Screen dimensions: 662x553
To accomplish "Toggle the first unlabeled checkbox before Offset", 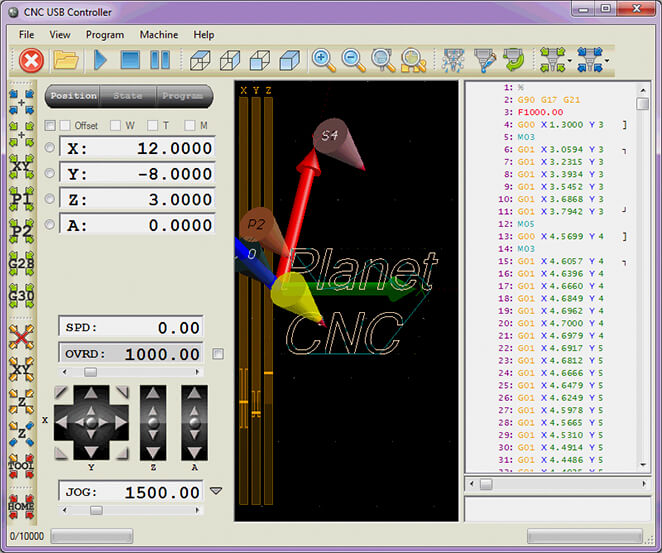I will pos(50,125).
